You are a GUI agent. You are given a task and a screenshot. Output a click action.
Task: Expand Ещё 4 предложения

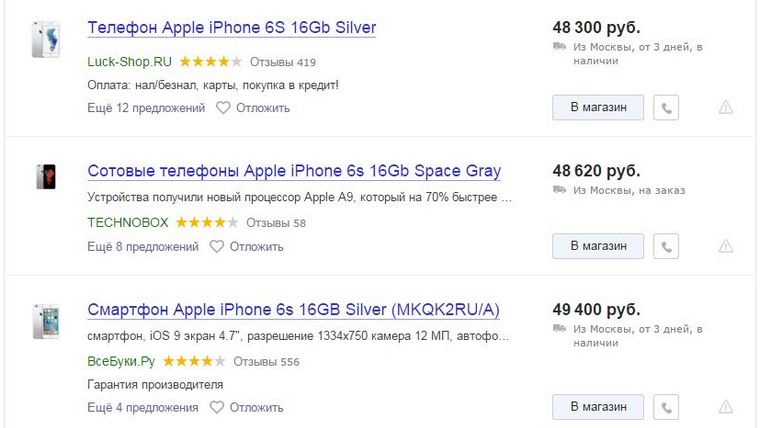coord(141,407)
